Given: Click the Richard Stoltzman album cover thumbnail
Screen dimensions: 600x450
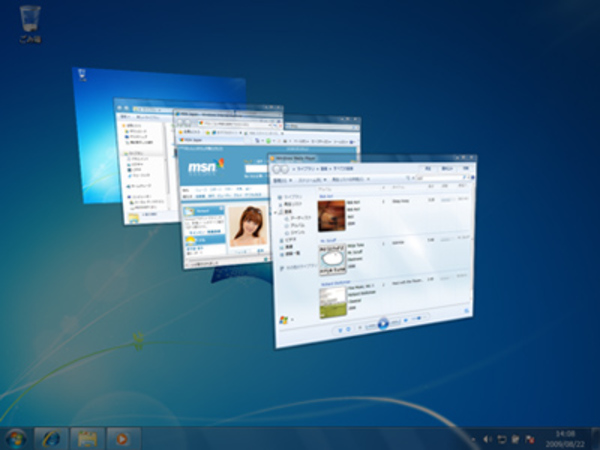Looking at the screenshot, I should [333, 303].
